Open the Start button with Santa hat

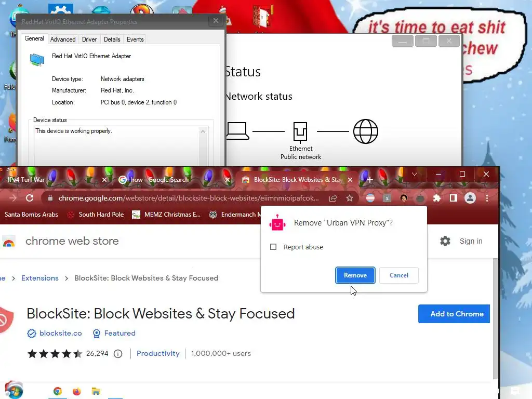(x=14, y=390)
